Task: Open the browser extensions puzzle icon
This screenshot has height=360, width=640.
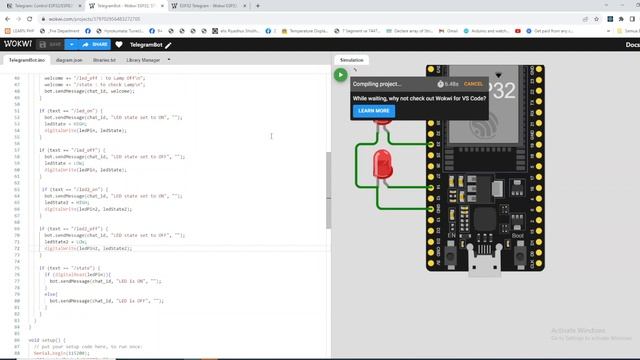Action: [x=621, y=19]
